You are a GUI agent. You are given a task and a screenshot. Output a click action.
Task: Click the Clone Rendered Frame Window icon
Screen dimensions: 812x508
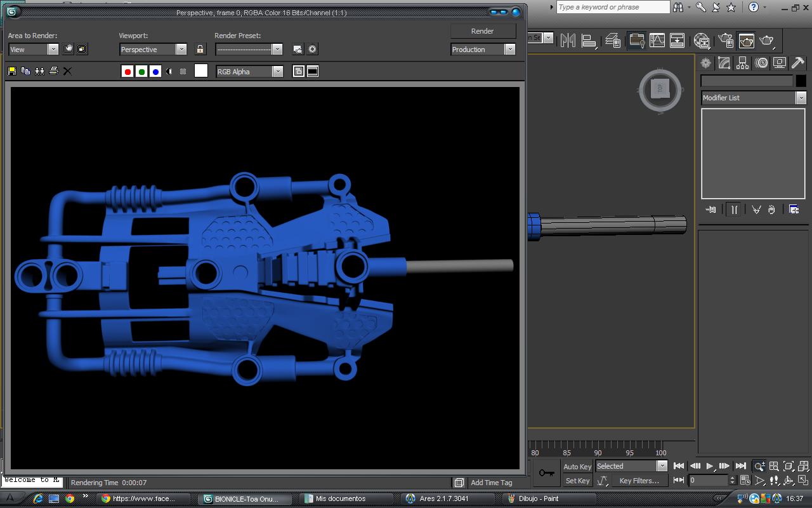point(39,71)
